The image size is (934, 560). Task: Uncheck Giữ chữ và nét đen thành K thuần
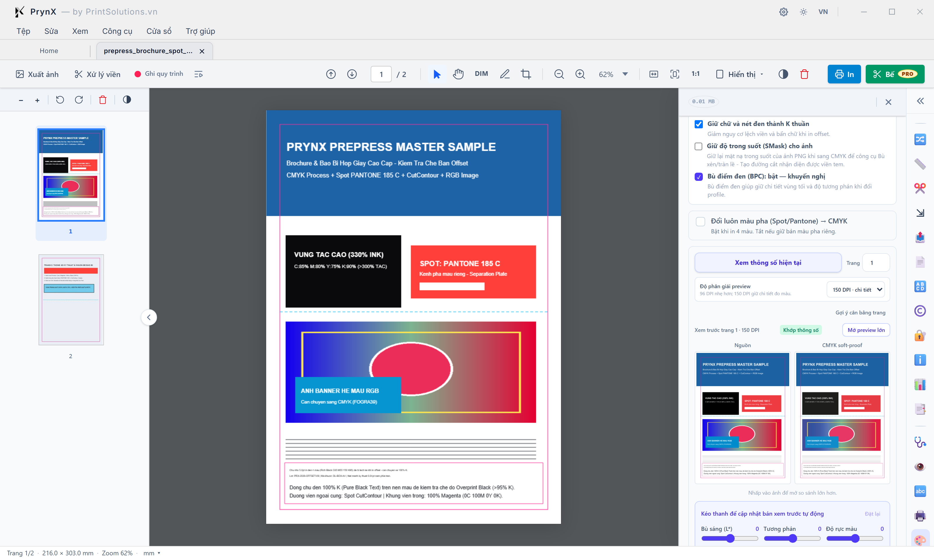699,124
